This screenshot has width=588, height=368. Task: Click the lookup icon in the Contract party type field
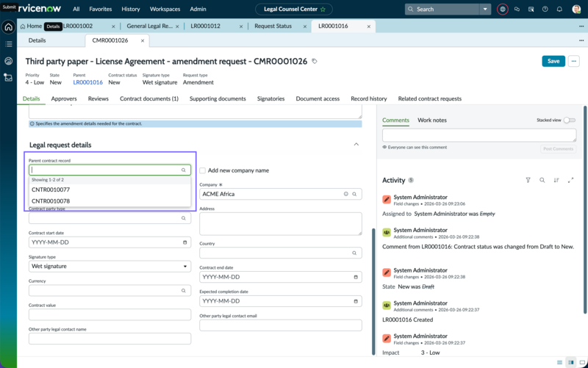pos(183,218)
